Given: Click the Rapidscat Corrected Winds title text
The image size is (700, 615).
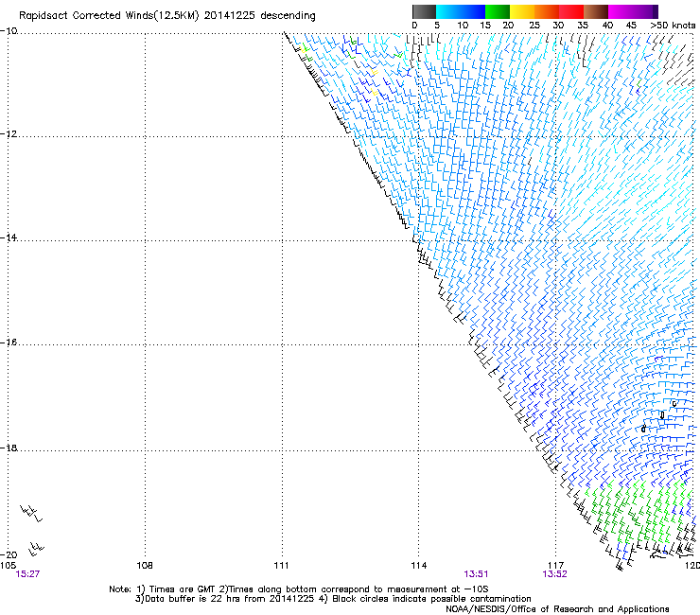Looking at the screenshot, I should pyautogui.click(x=167, y=16).
